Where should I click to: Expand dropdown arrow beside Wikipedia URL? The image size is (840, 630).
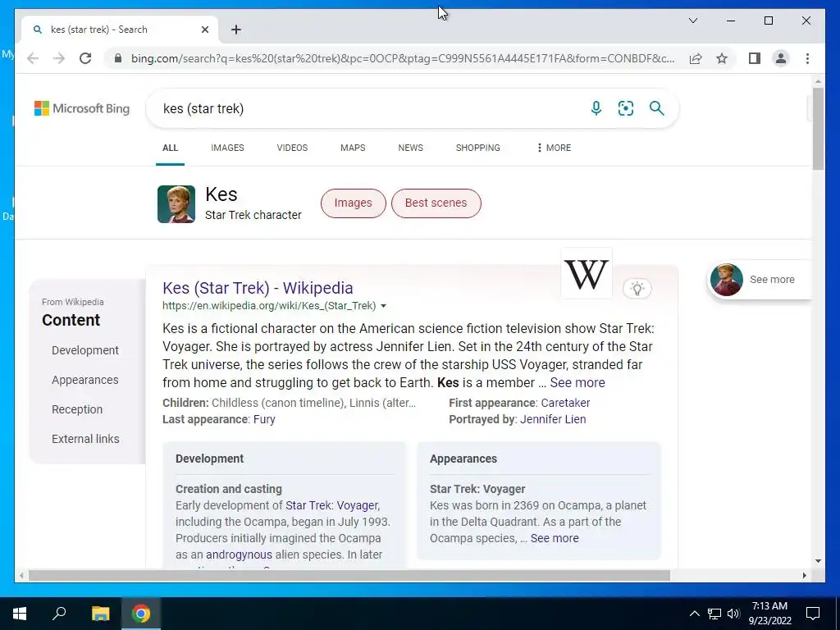coord(383,306)
